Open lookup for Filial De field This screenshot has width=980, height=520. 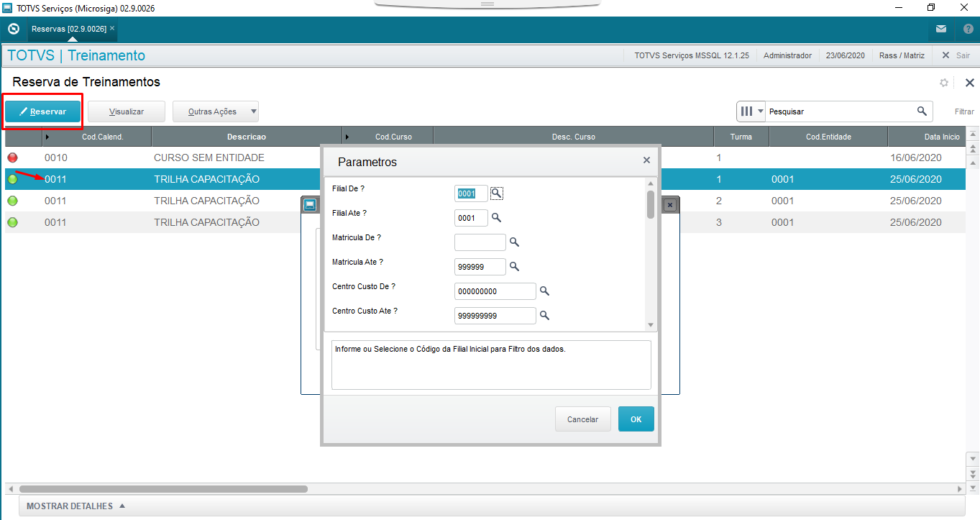click(x=497, y=193)
